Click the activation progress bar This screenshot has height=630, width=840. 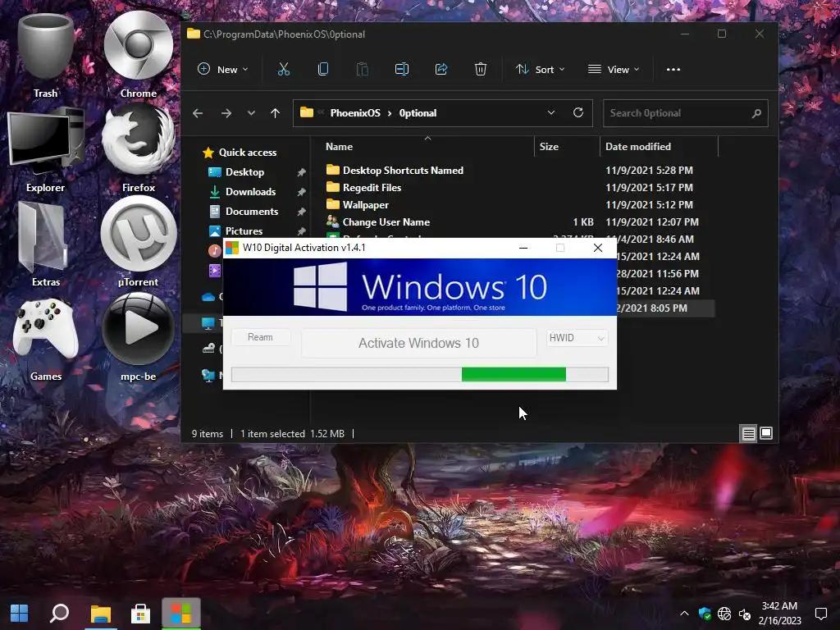click(x=420, y=374)
